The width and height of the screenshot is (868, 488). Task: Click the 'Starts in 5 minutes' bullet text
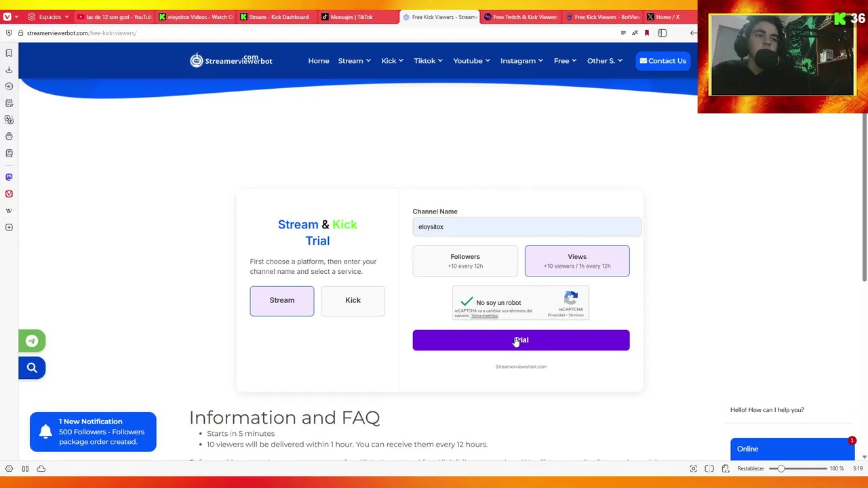click(x=241, y=434)
